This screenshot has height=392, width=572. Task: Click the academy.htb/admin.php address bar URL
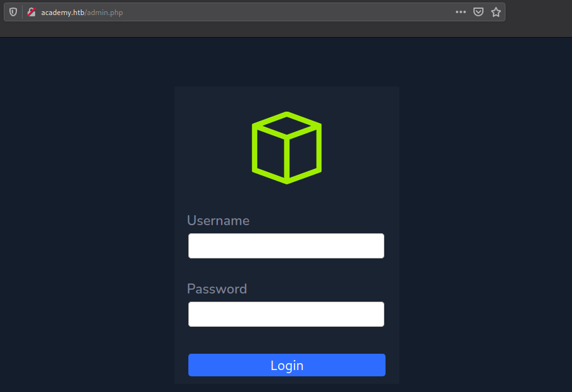[82, 13]
